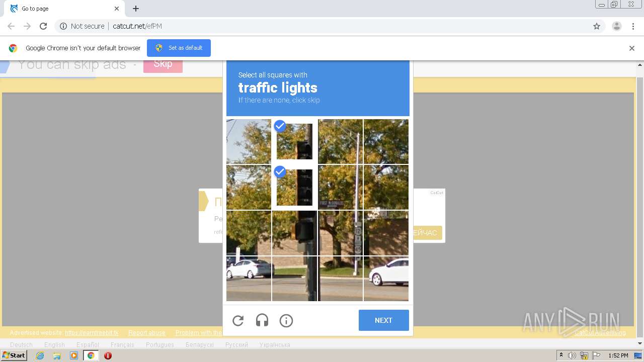Screen dimensions: 644x362
Task: Open the earnfreebit.tk advertised website link
Action: [92, 333]
